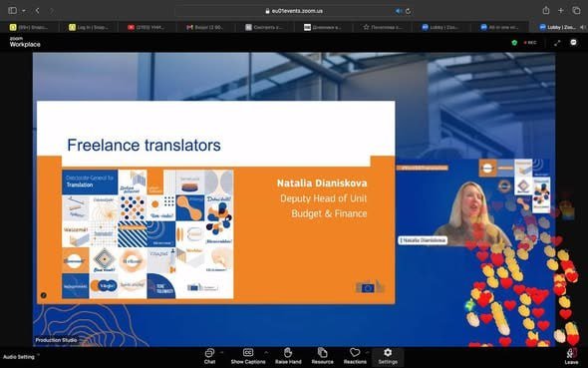Click the speaker video name label
This screenshot has width=588, height=368.
click(423, 240)
